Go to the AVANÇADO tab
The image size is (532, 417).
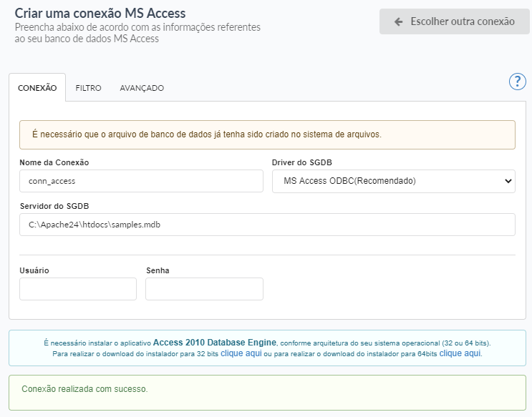click(142, 88)
